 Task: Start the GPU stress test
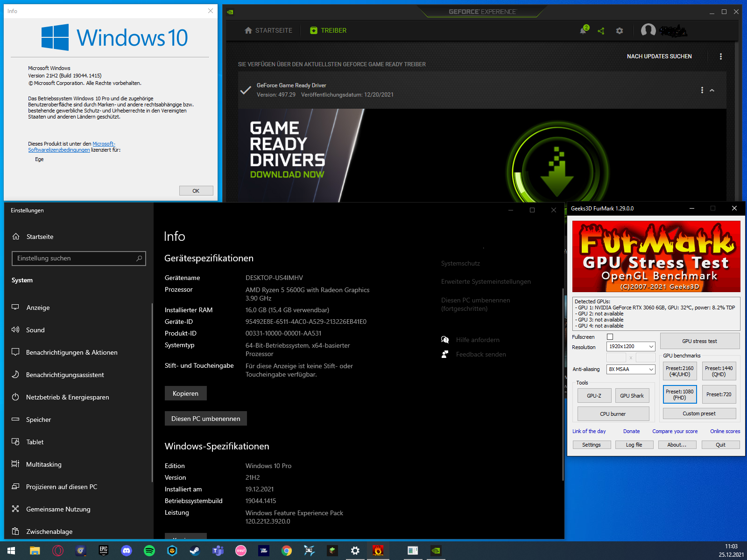pyautogui.click(x=700, y=341)
